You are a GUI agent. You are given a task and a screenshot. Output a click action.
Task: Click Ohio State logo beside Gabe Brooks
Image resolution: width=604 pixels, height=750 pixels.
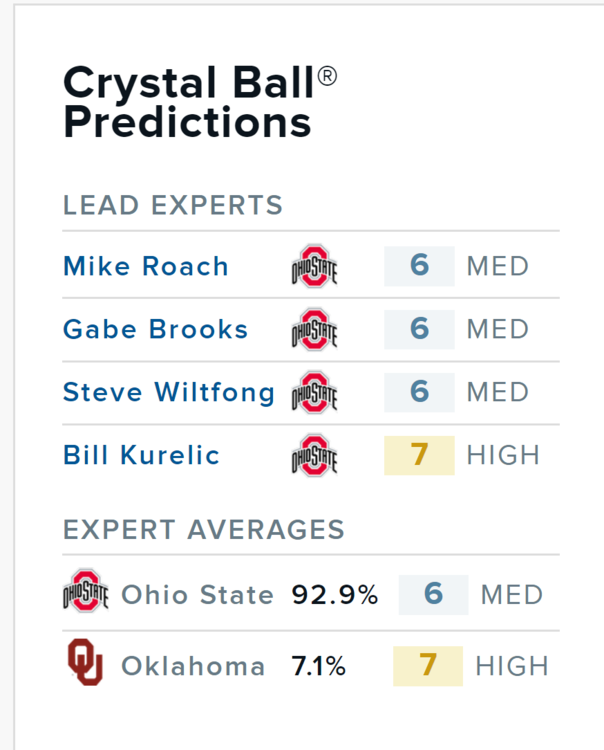click(x=314, y=329)
